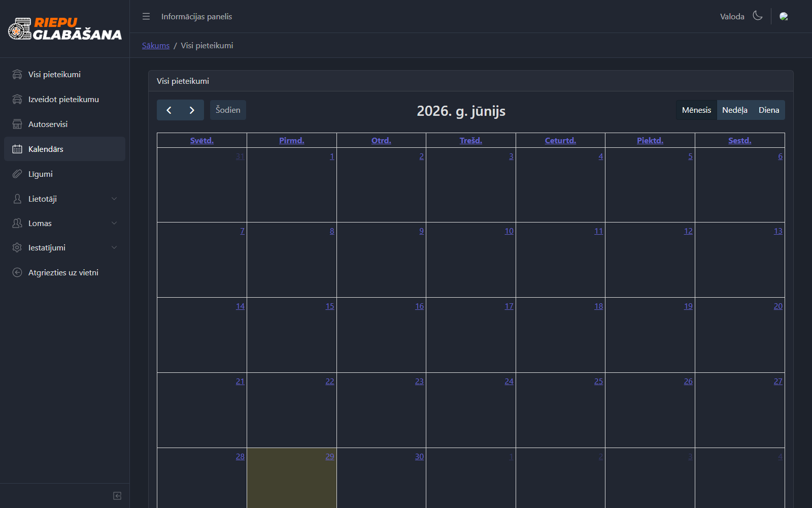Open day 1 of June
The width and height of the screenshot is (812, 508).
click(332, 156)
